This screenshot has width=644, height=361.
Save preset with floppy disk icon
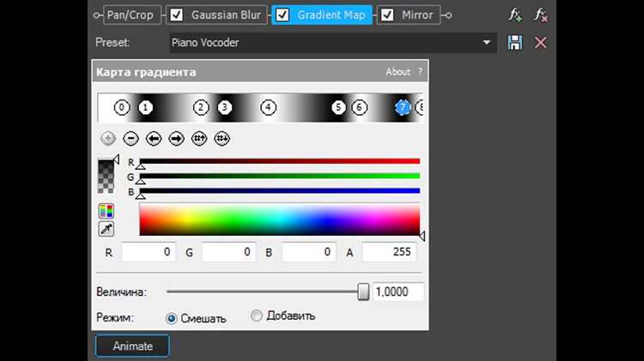pos(515,42)
